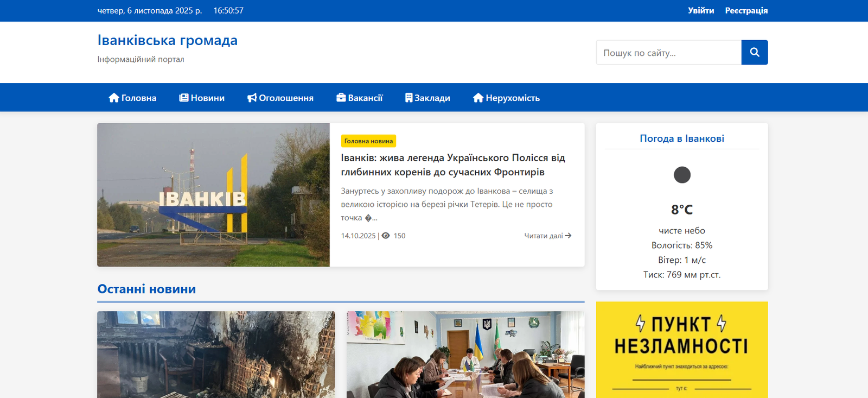Open the featured article headline about Іванків

click(453, 165)
